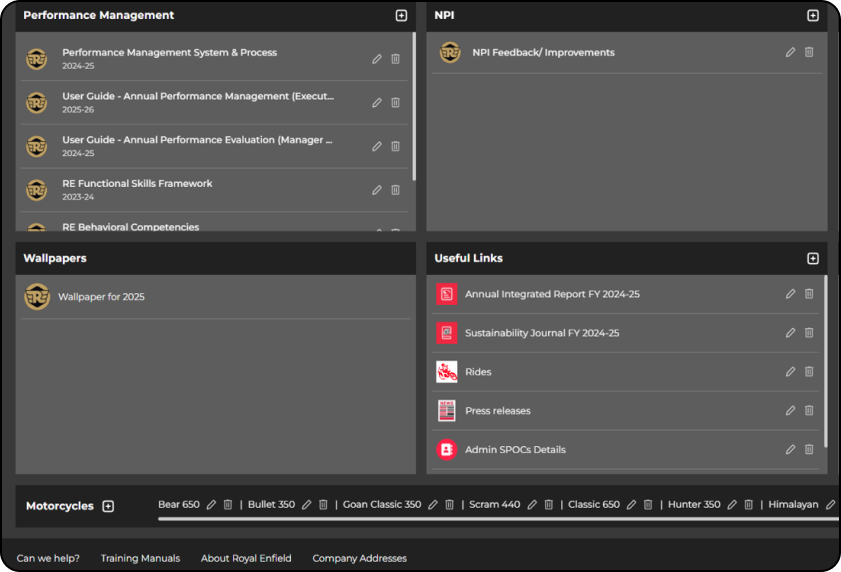This screenshot has width=841, height=572.
Task: Open NPI Feedback/ Improvements item
Action: coord(543,53)
